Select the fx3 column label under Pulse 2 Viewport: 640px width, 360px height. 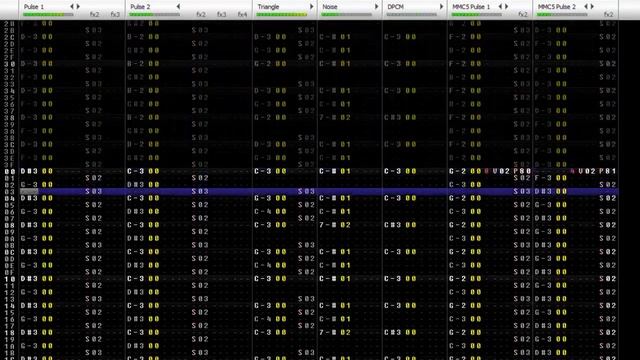(x=222, y=14)
